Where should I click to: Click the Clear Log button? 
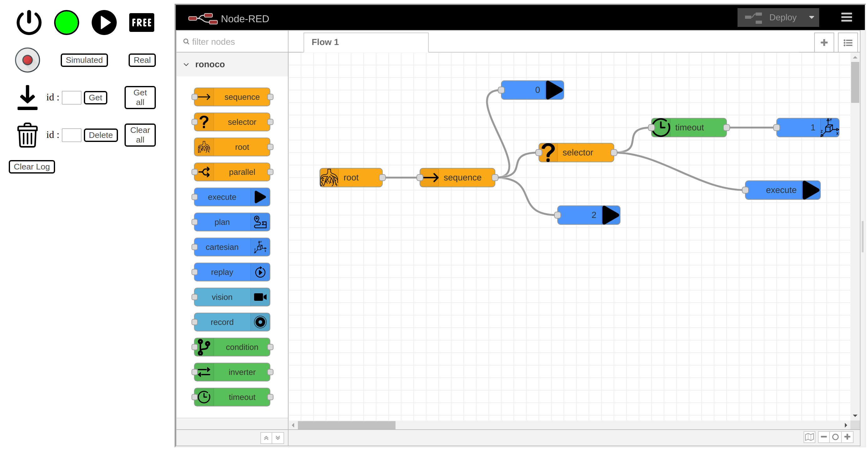point(32,167)
